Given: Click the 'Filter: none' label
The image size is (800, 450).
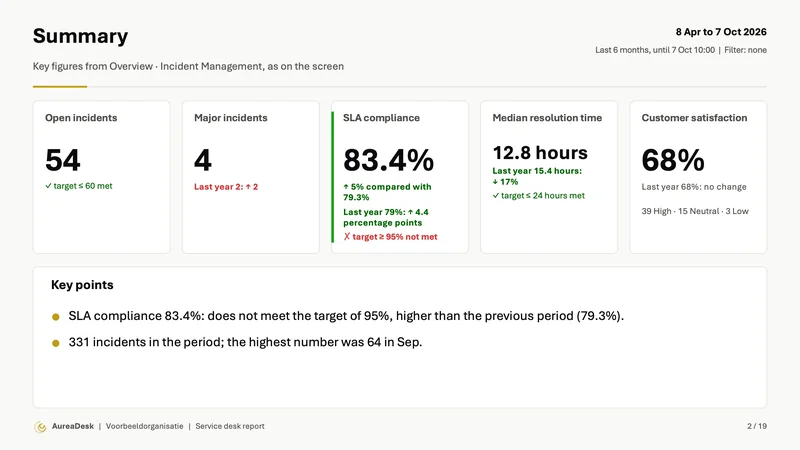Looking at the screenshot, I should (745, 50).
